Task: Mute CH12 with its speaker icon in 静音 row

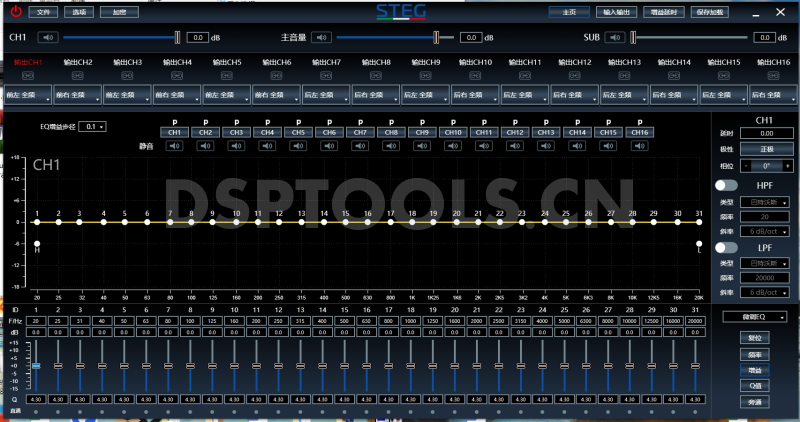Action: coord(515,146)
